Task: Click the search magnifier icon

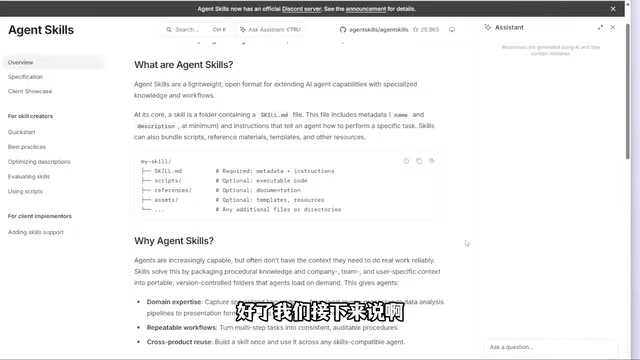Action: (x=169, y=29)
